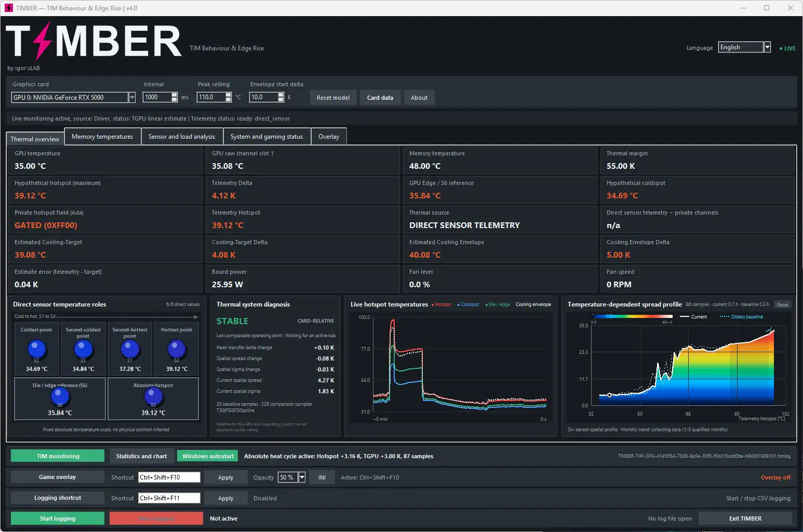Click the No log file open text

click(x=670, y=518)
